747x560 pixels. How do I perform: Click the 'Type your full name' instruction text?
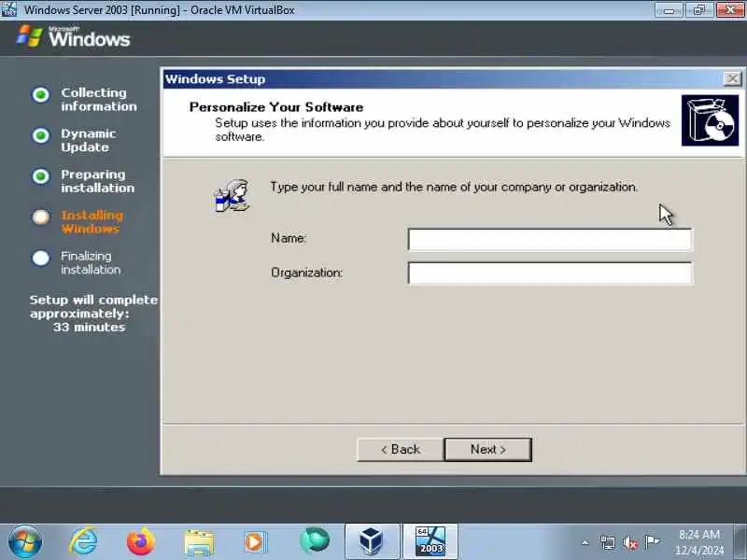[x=454, y=187]
